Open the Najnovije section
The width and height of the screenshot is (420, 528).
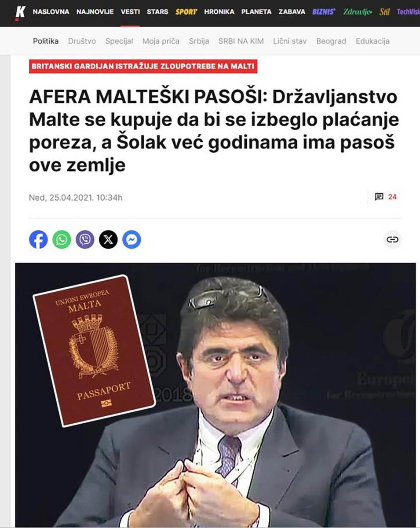(x=95, y=12)
